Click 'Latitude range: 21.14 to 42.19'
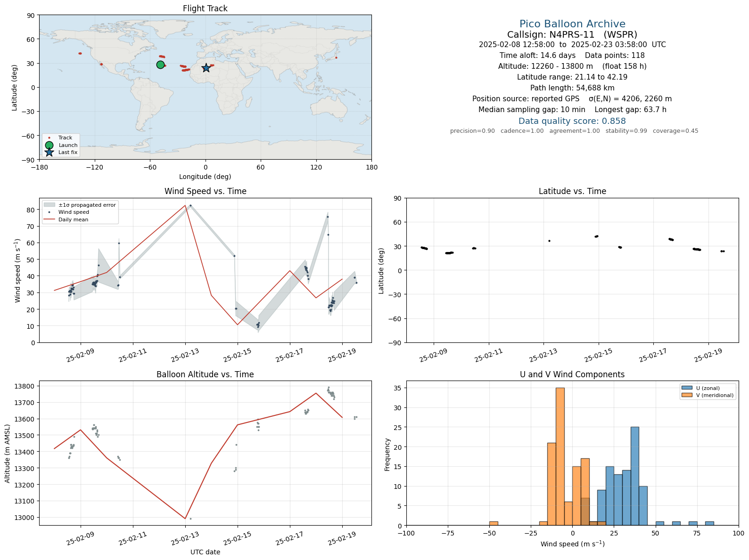 (x=572, y=77)
